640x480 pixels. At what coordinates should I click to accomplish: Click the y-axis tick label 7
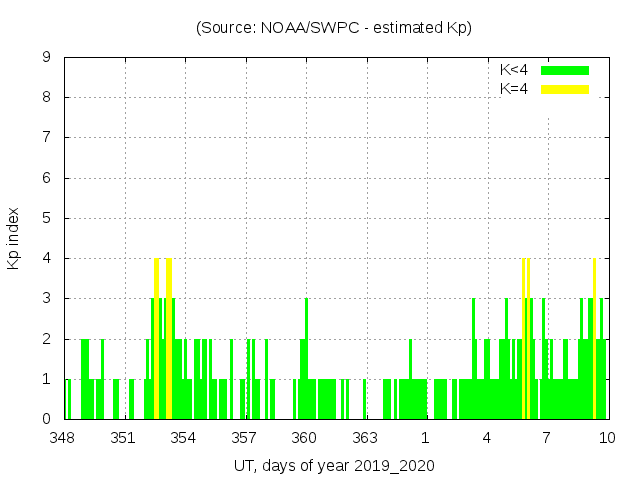point(47,138)
